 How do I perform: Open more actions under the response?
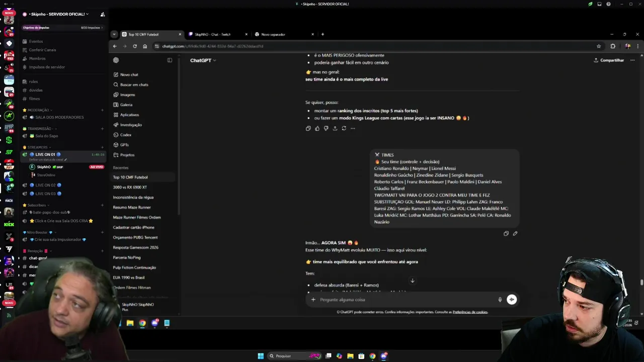click(353, 128)
